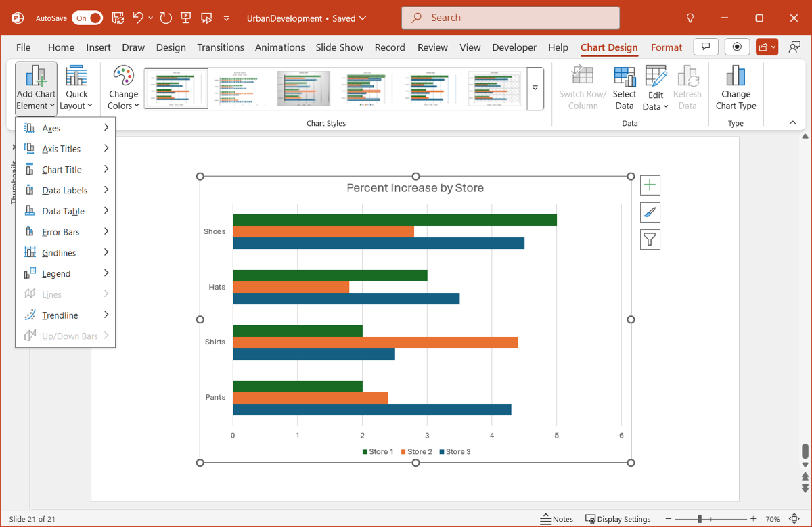Viewport: 812px width, 527px height.
Task: Switch to the Home tab
Action: tap(61, 47)
